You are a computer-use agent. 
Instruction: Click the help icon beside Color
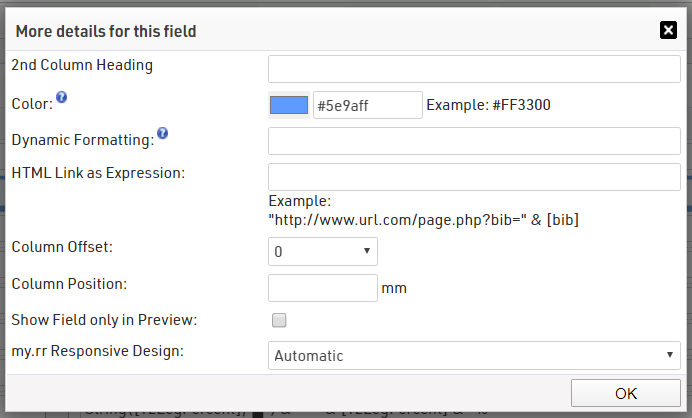coord(62,98)
